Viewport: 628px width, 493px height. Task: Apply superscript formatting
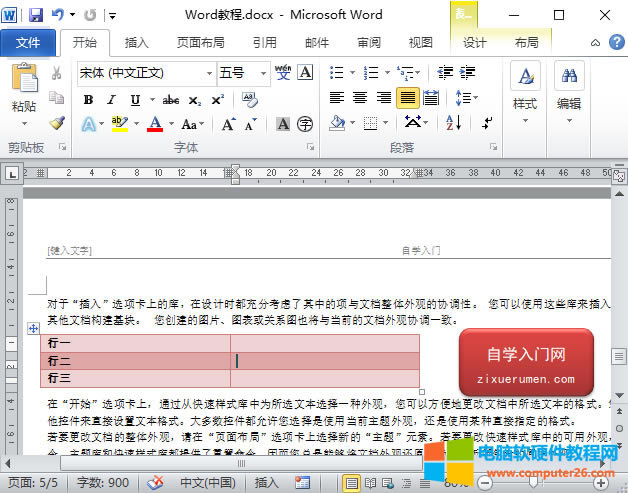tap(218, 100)
